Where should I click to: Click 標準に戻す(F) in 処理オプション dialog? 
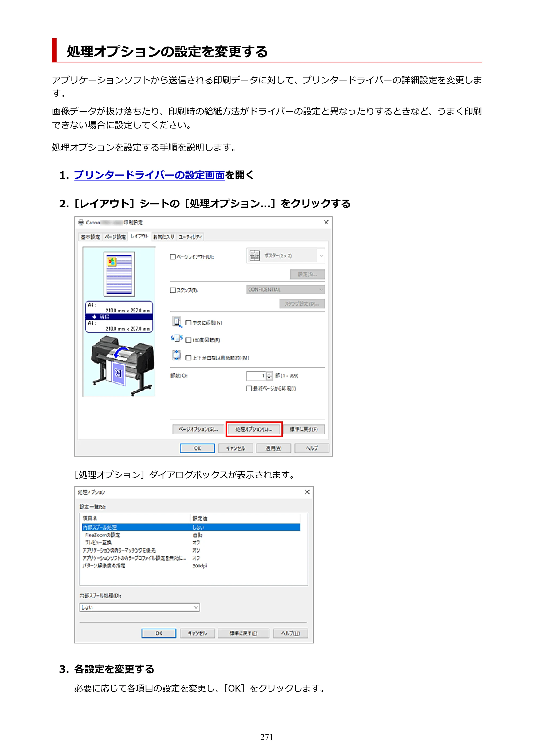tap(243, 633)
